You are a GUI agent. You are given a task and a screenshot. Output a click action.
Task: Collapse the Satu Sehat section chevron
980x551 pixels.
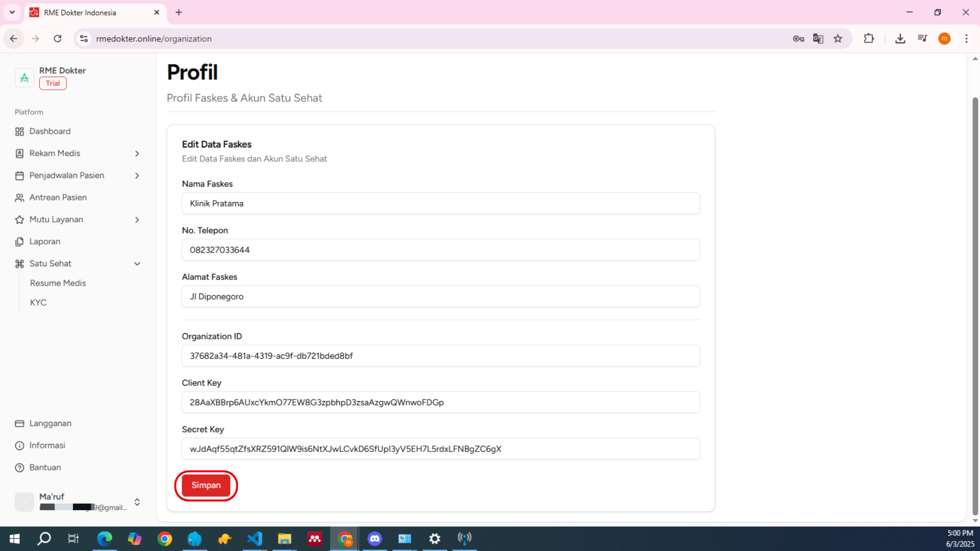137,264
